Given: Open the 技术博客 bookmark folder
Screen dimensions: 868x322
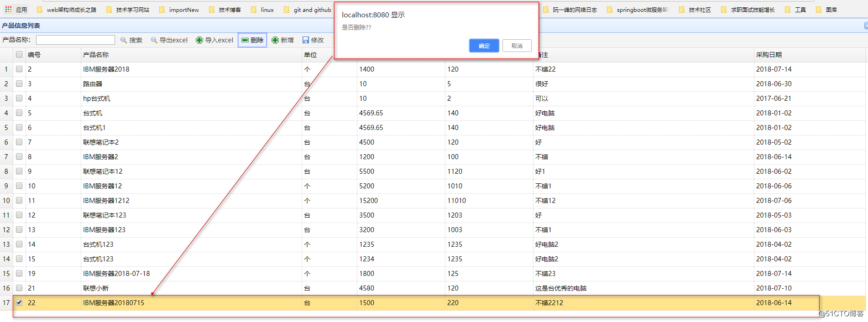Looking at the screenshot, I should tap(225, 10).
